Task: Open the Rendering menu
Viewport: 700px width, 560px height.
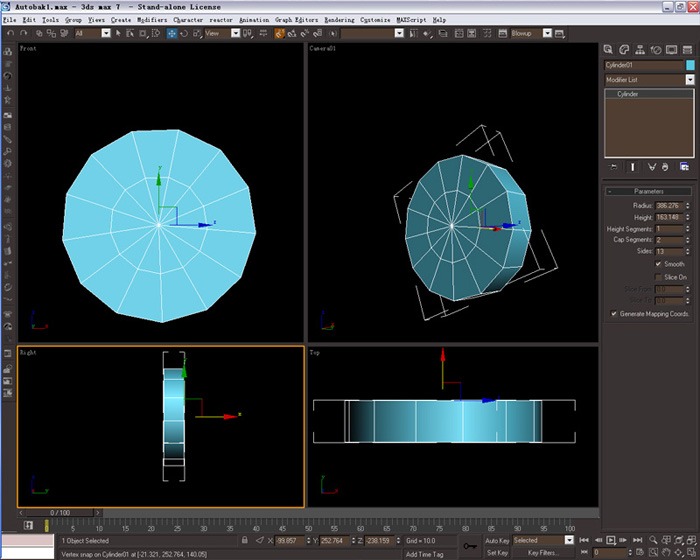Action: [x=339, y=20]
